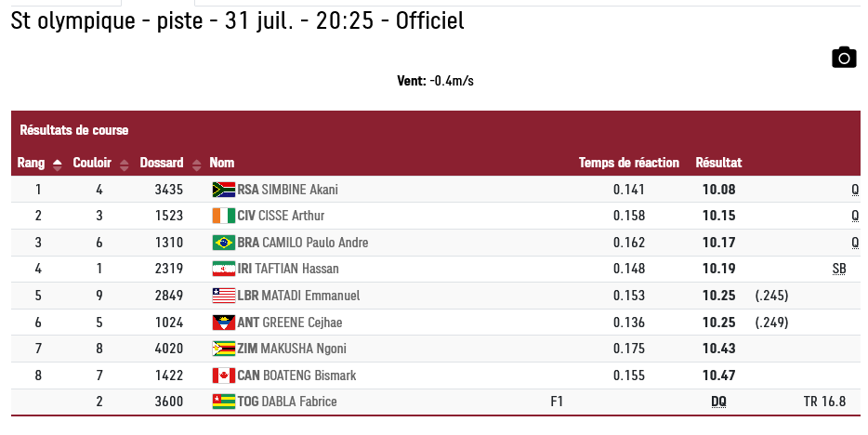
Task: Click the Liberia flag next to MATADI
Action: (224, 296)
